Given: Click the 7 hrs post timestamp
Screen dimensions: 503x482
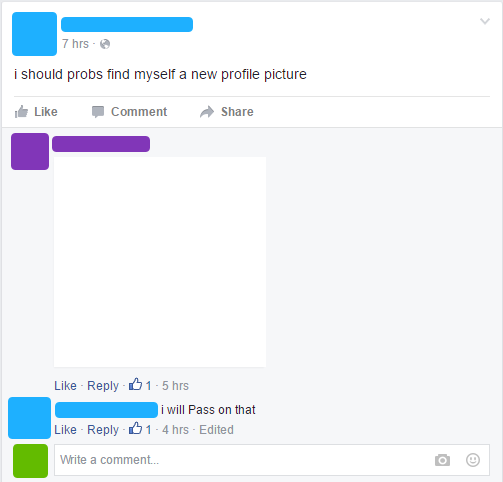Looking at the screenshot, I should pos(75,44).
